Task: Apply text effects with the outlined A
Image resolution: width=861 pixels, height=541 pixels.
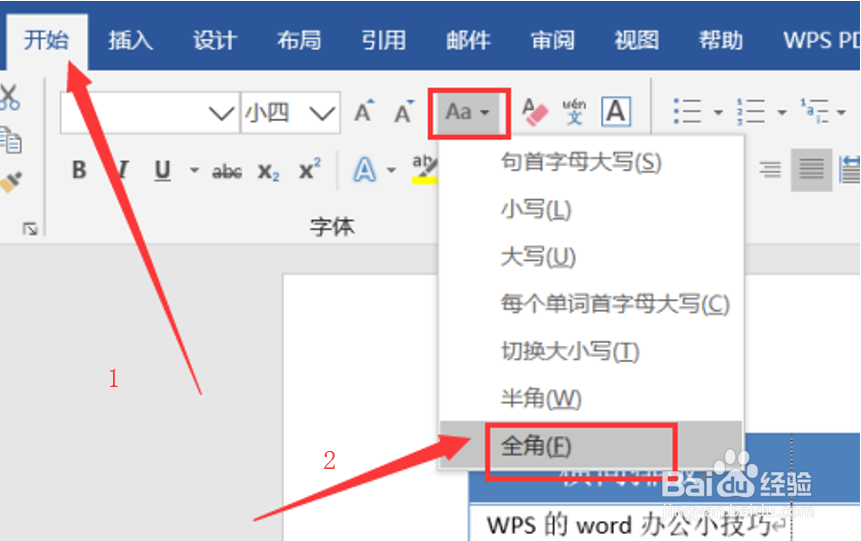Action: click(365, 170)
